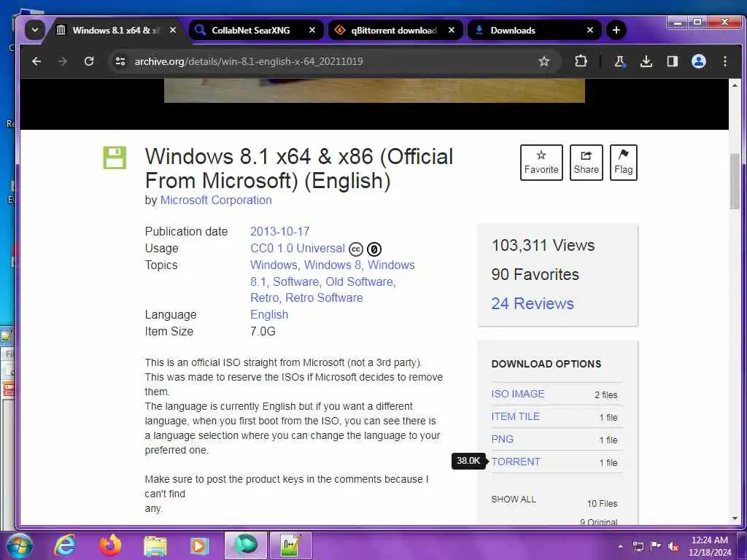Image resolution: width=747 pixels, height=560 pixels.
Task: Launch Firefox from taskbar
Action: (109, 545)
